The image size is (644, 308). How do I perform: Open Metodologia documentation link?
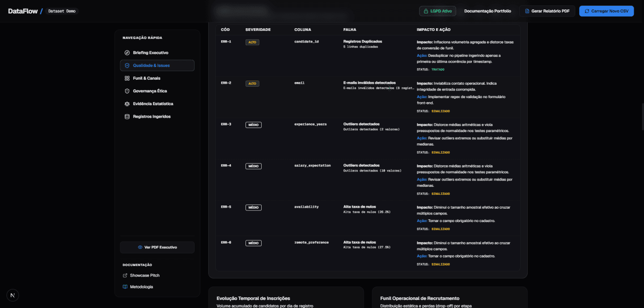pyautogui.click(x=138, y=287)
